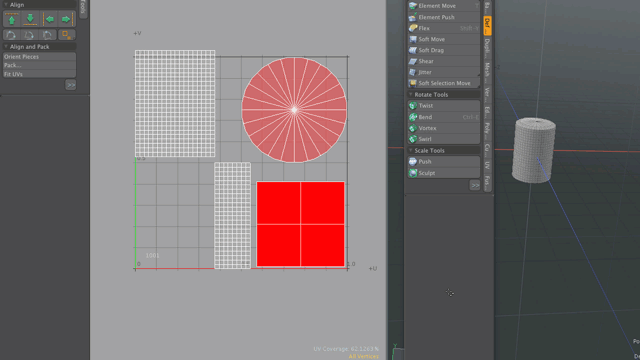Click the Orient Pieces button
The width and height of the screenshot is (640, 360).
point(39,57)
